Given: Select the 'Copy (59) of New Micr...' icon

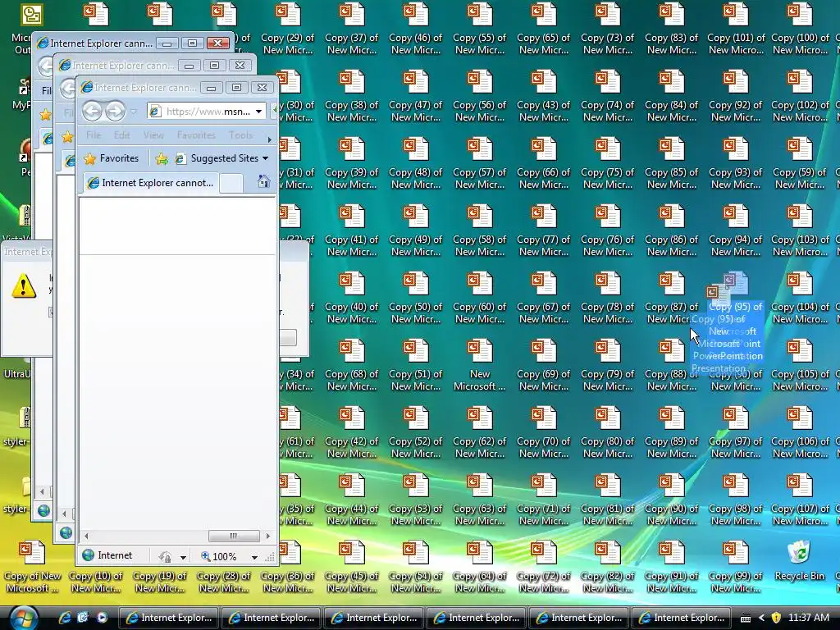Looking at the screenshot, I should click(x=799, y=163).
